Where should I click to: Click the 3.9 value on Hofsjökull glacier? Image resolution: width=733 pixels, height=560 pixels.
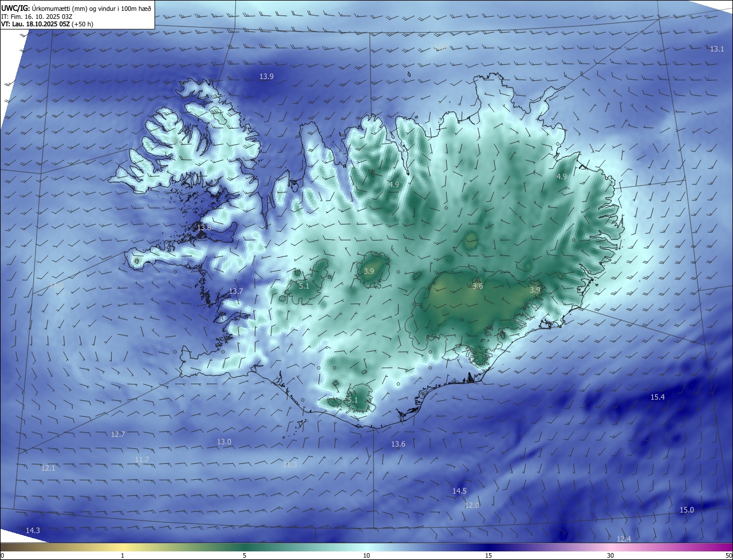click(x=369, y=271)
